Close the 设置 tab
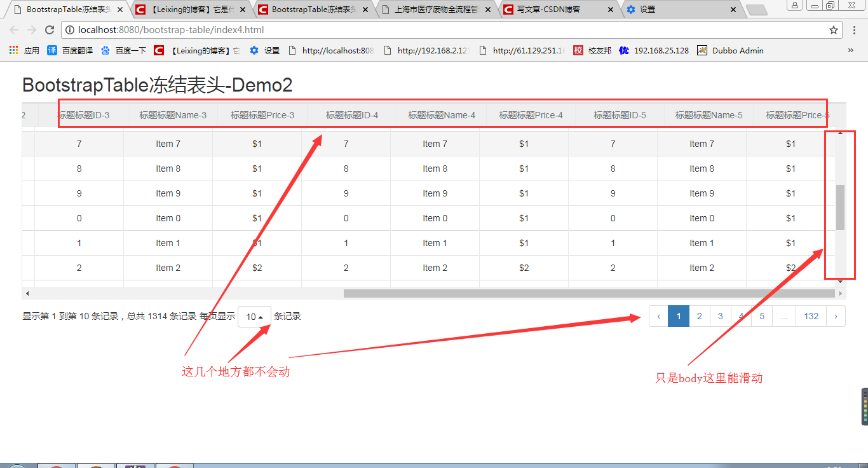 click(x=733, y=10)
